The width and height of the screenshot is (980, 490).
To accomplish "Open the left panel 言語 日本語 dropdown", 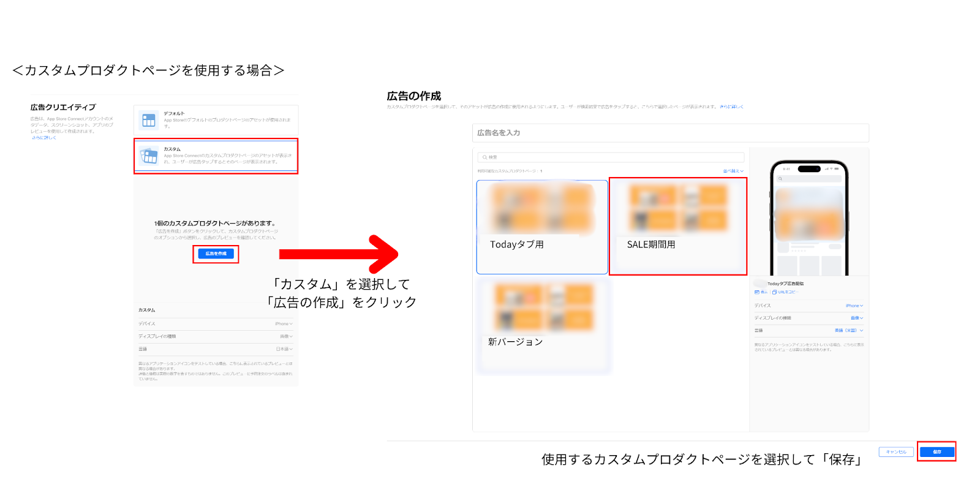I will point(284,349).
